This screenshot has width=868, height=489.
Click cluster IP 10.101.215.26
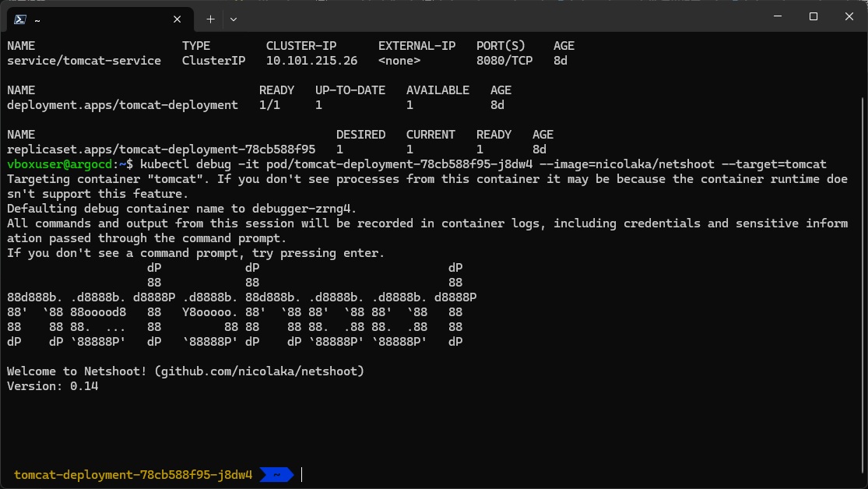click(311, 61)
